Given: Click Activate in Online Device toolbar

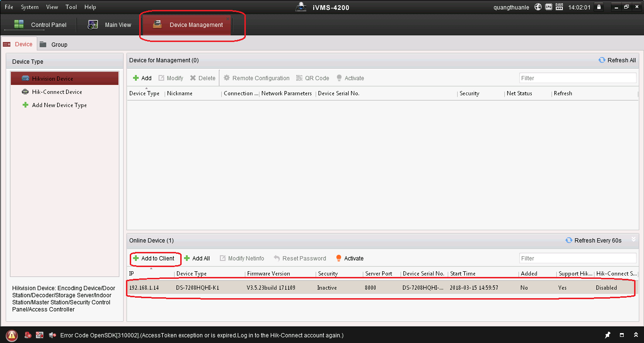Looking at the screenshot, I should point(350,259).
